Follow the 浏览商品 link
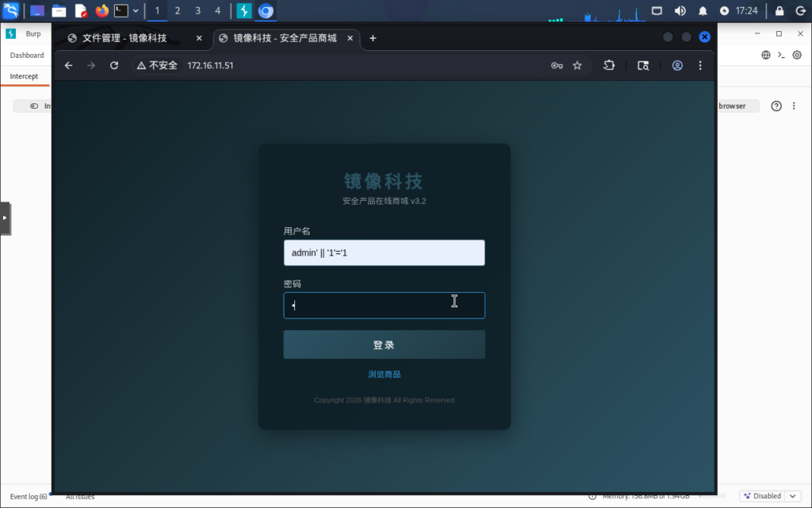Viewport: 812px width, 508px height. point(384,375)
